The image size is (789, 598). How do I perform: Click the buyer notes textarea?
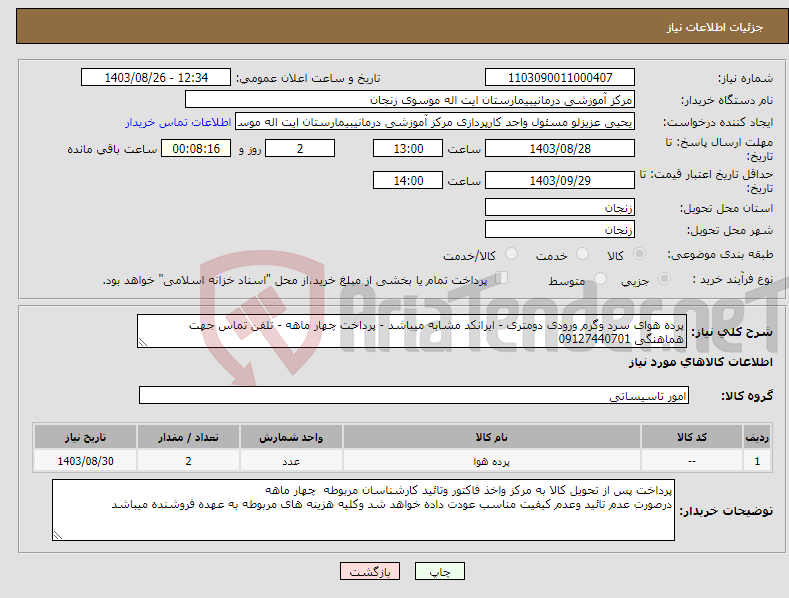[x=363, y=510]
